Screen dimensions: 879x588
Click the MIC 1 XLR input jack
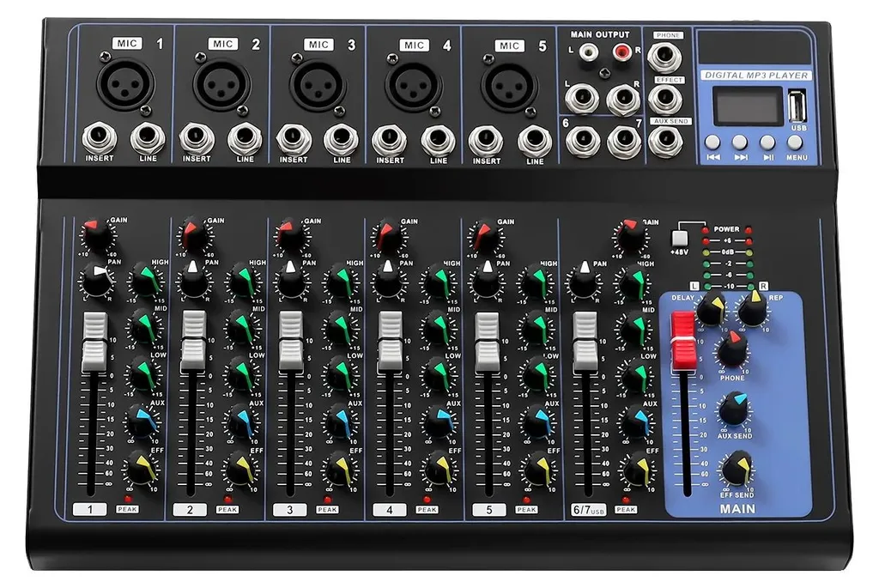pos(125,85)
